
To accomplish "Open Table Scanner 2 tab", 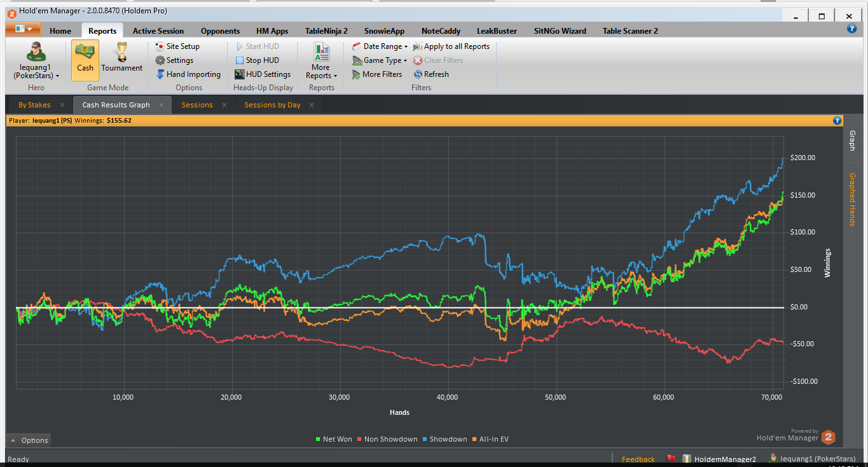I will pyautogui.click(x=630, y=30).
